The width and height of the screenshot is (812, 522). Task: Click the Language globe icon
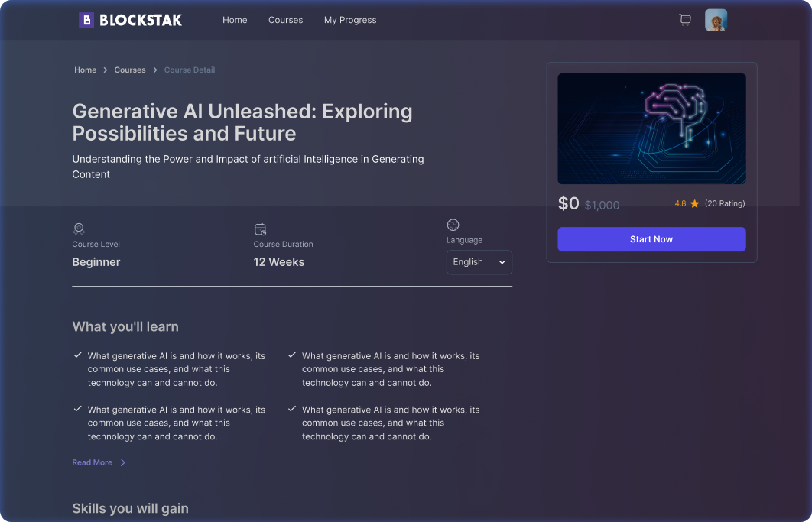coord(453,225)
